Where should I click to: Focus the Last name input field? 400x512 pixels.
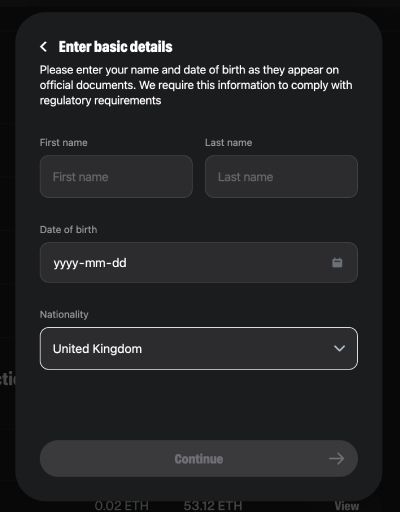[x=281, y=177]
